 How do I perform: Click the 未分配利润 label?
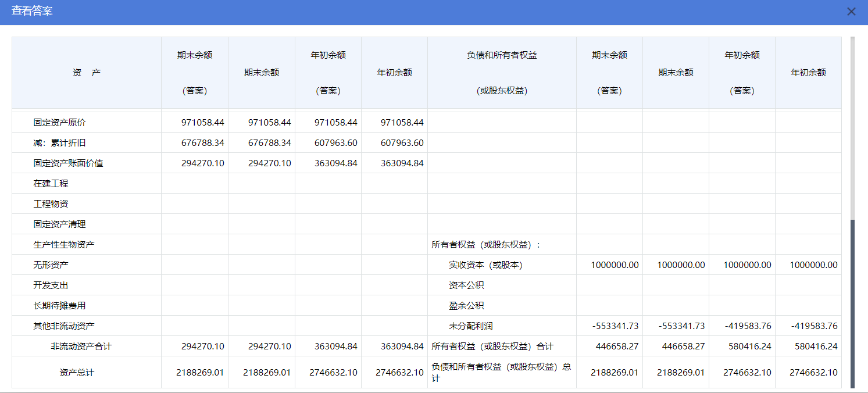(471, 326)
